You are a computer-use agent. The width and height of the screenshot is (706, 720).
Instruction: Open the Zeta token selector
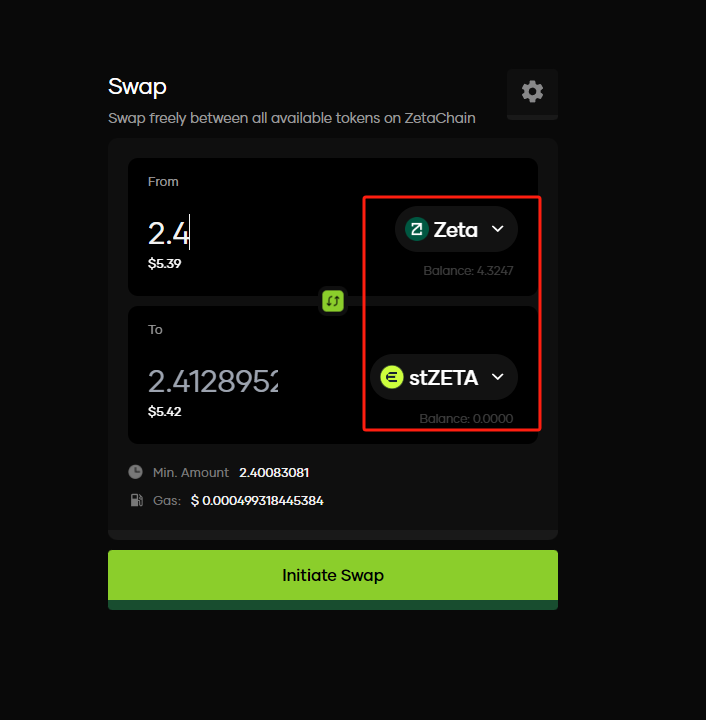click(x=456, y=229)
